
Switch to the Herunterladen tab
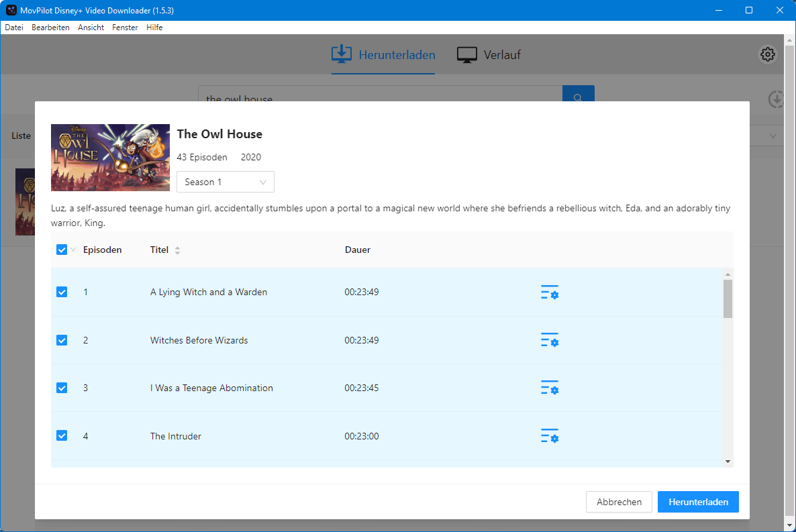coord(383,54)
